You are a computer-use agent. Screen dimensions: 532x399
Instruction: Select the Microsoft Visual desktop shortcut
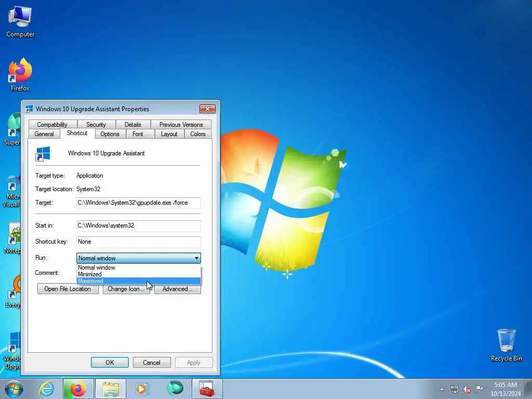pyautogui.click(x=12, y=191)
